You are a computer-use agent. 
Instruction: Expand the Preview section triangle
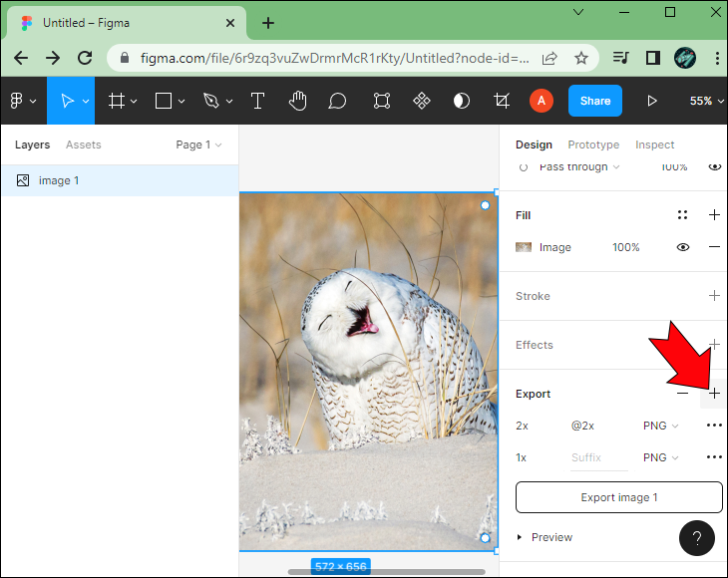(x=519, y=537)
